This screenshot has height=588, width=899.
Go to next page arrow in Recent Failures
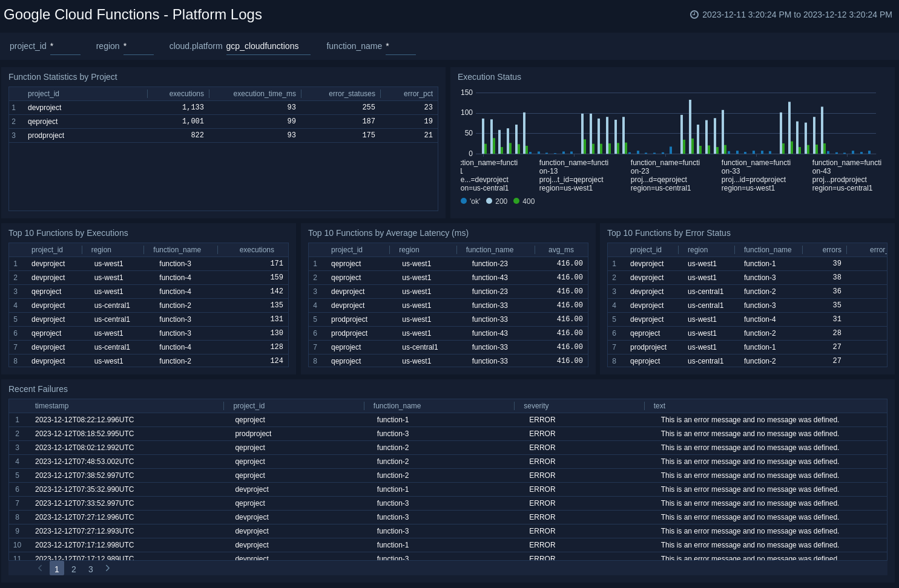(x=108, y=568)
